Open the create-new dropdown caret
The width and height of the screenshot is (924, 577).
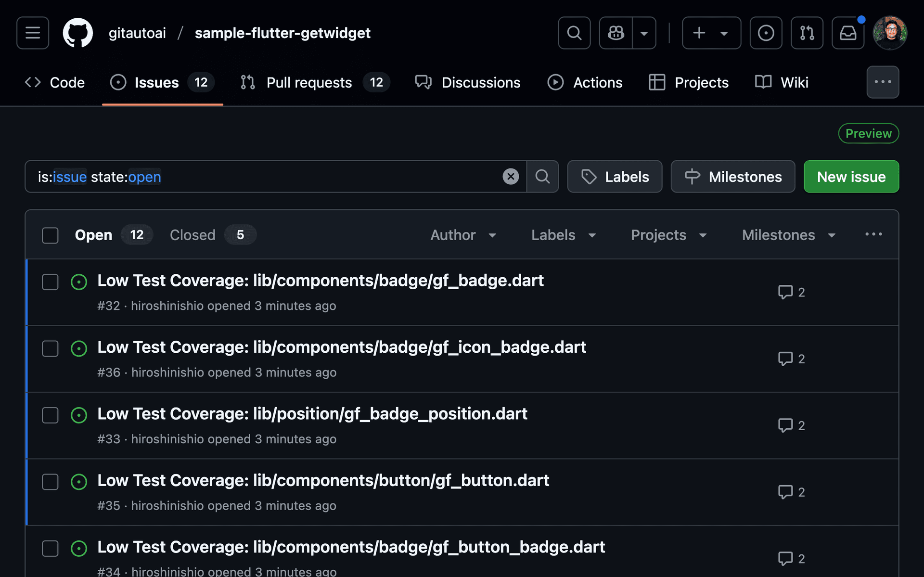(x=725, y=33)
